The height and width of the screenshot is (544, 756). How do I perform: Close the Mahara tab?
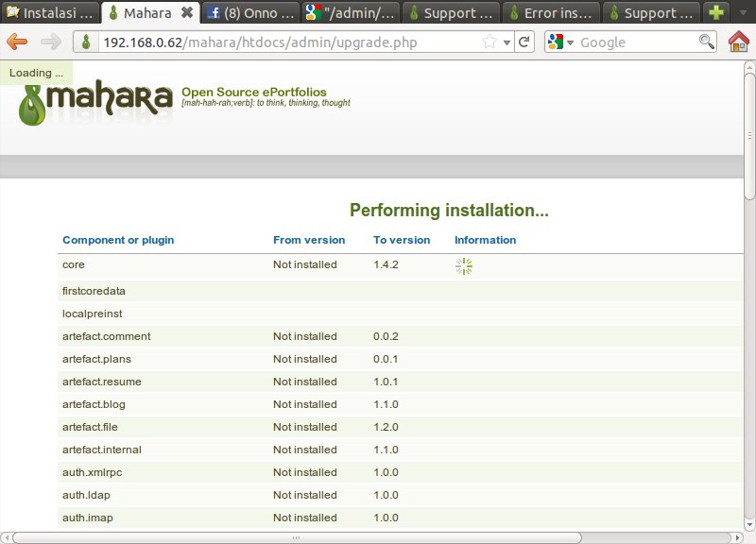tap(186, 13)
